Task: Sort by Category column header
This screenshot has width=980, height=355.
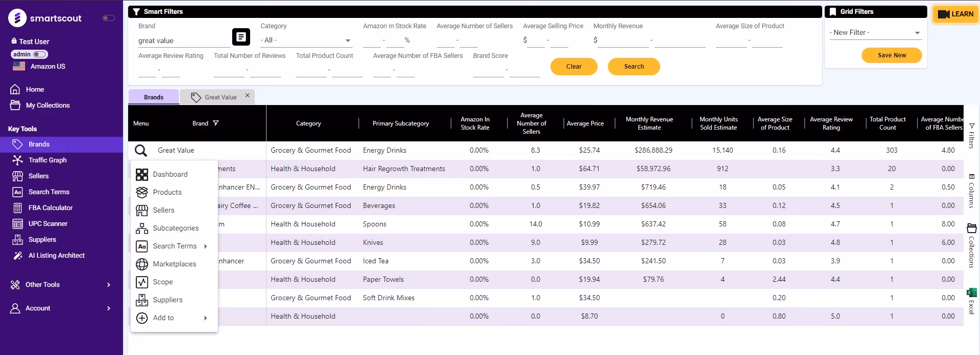Action: point(309,123)
